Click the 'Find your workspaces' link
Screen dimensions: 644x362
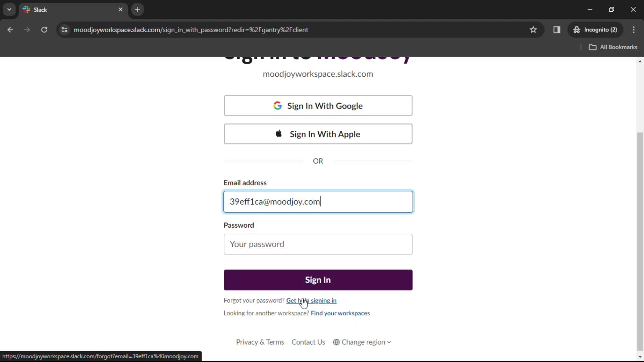[x=340, y=313]
